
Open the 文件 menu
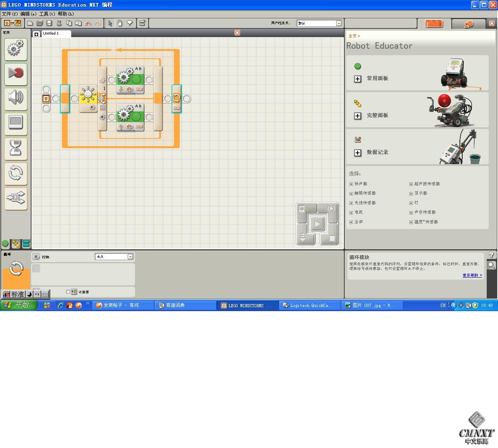click(10, 14)
